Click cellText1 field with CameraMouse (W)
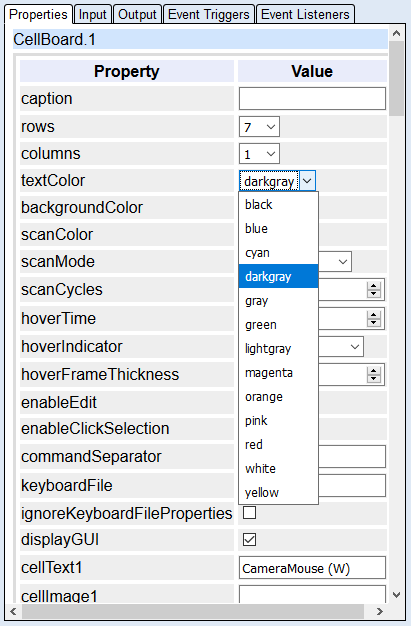The image size is (411, 626). point(312,567)
